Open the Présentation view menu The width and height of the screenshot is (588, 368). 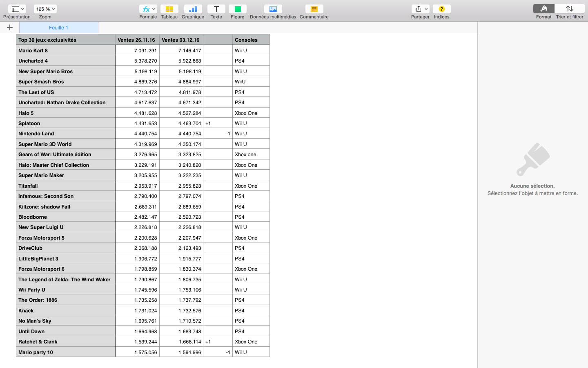click(x=17, y=9)
